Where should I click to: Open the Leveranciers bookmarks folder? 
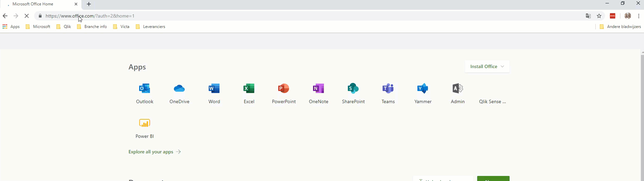tap(150, 27)
